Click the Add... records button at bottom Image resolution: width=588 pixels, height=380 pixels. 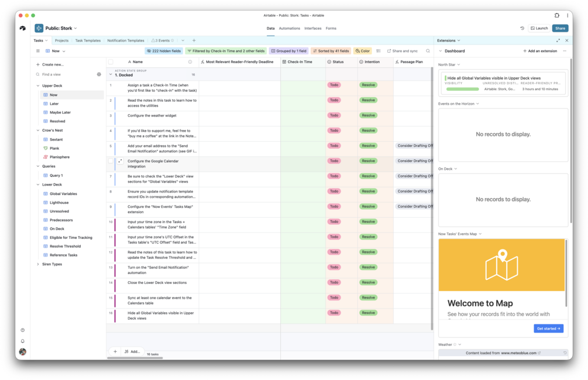point(132,351)
